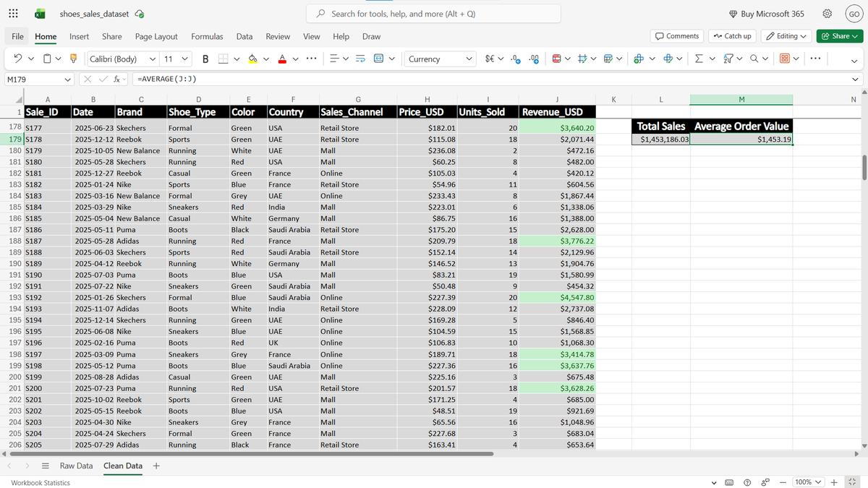
Task: Click the accounting number format icon
Action: point(490,59)
